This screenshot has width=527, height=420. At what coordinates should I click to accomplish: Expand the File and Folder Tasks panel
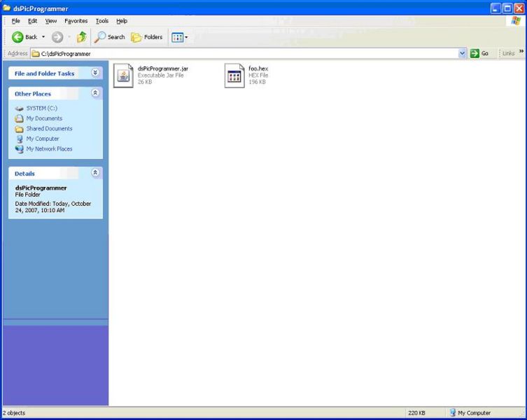pyautogui.click(x=96, y=73)
